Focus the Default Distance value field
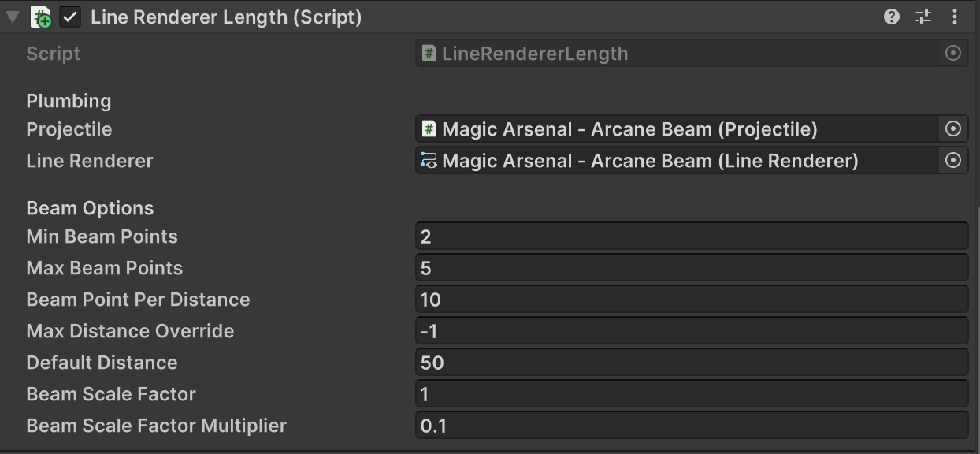Viewport: 980px width, 454px height. [x=691, y=363]
